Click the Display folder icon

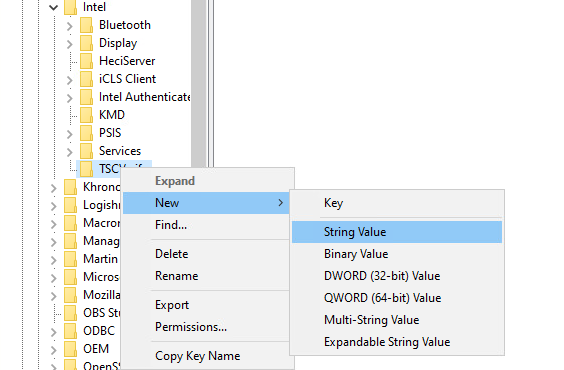tap(86, 43)
